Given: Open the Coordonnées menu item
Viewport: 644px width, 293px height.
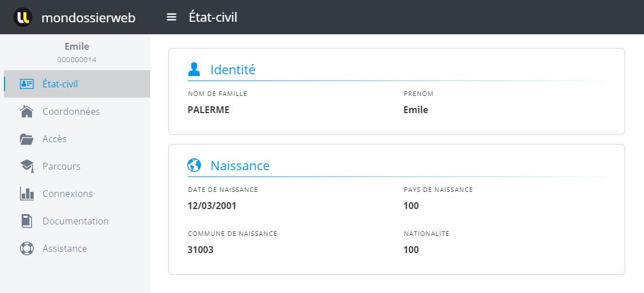Looking at the screenshot, I should click(71, 111).
